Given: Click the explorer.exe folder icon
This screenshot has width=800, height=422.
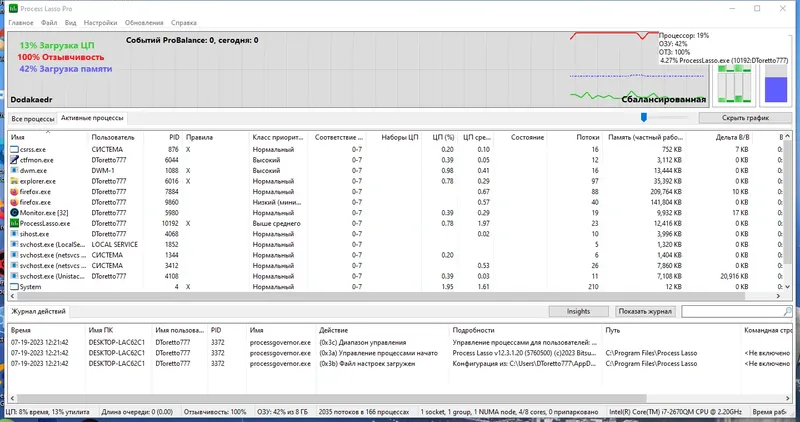Looking at the screenshot, I should 14,181.
